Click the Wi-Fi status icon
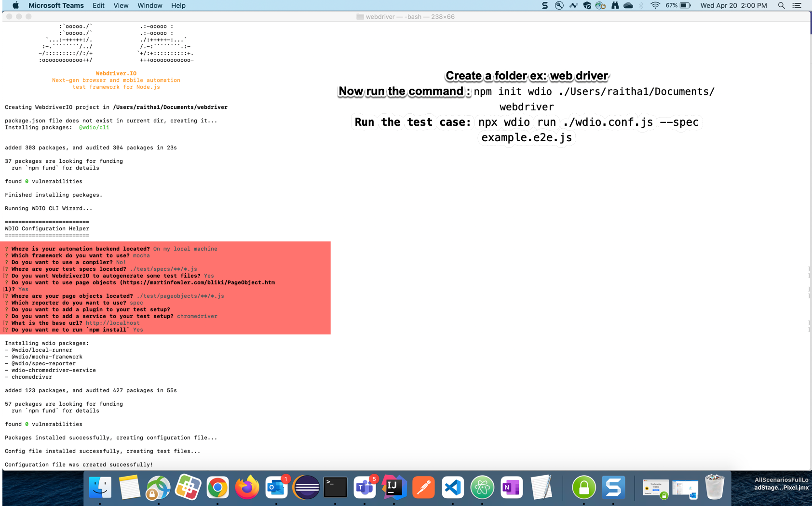Screen dimensions: 812x506 [x=655, y=5]
